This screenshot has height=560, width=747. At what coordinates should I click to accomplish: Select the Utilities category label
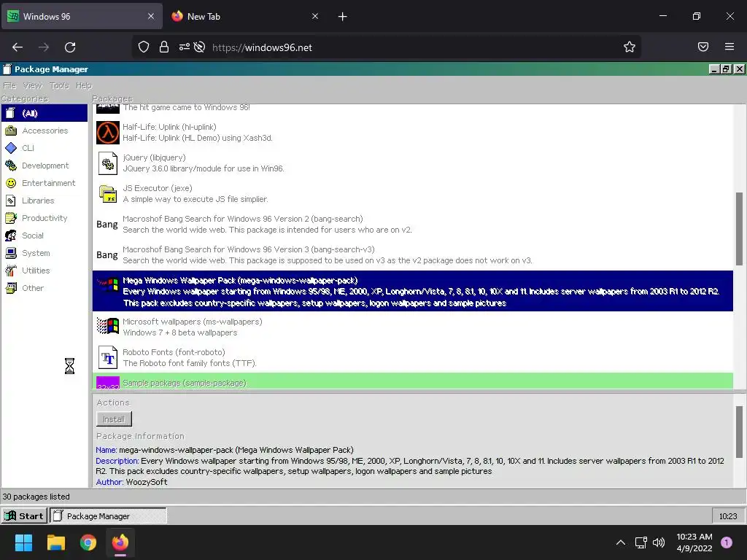point(36,271)
